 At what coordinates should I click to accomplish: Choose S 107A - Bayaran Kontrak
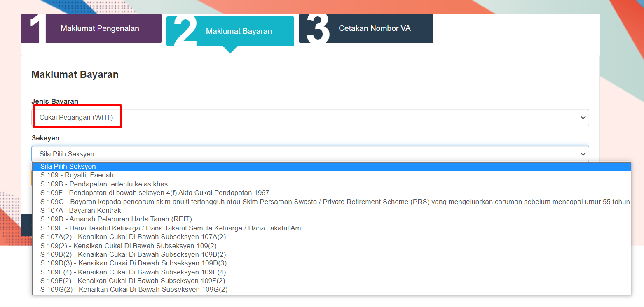(x=81, y=210)
